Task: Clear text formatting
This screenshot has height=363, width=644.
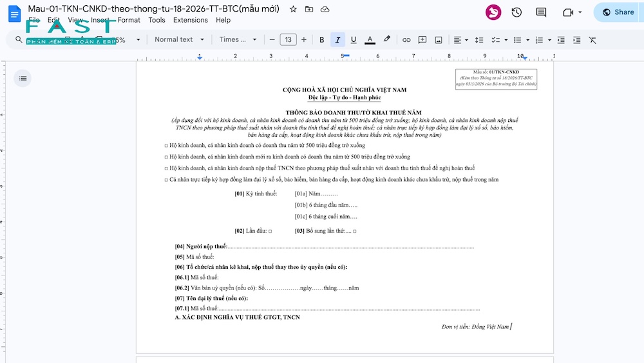Action: (592, 40)
